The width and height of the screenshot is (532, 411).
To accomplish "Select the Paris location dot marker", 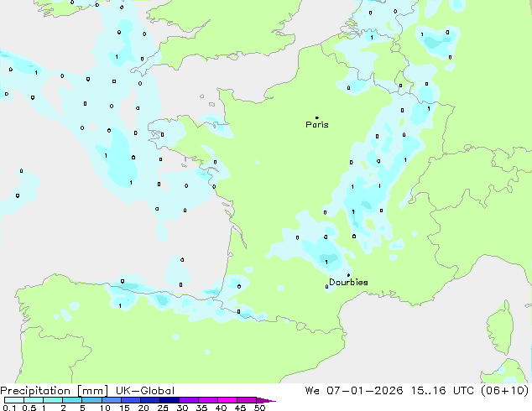I will click(x=317, y=117).
